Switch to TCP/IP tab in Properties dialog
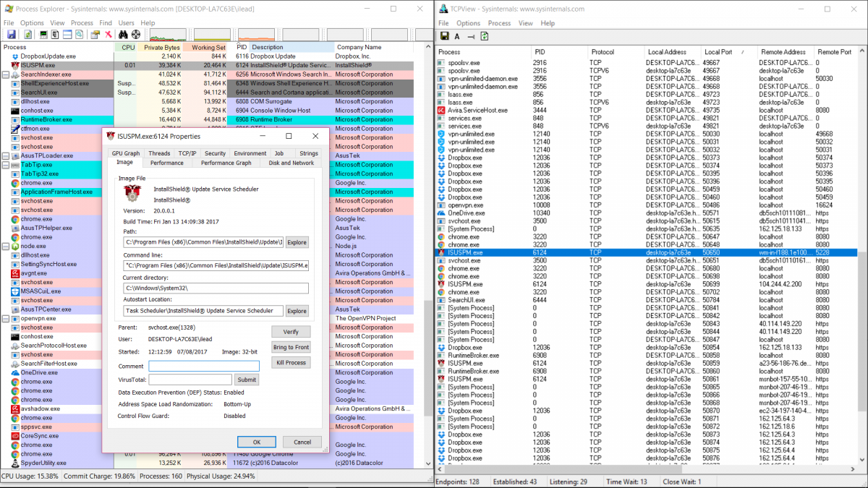This screenshot has height=488, width=868. [187, 153]
